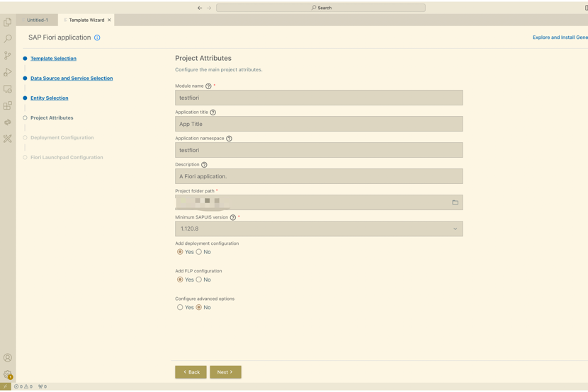The height and width of the screenshot is (392, 588).
Task: Go forward with the right arrow
Action: tap(209, 8)
